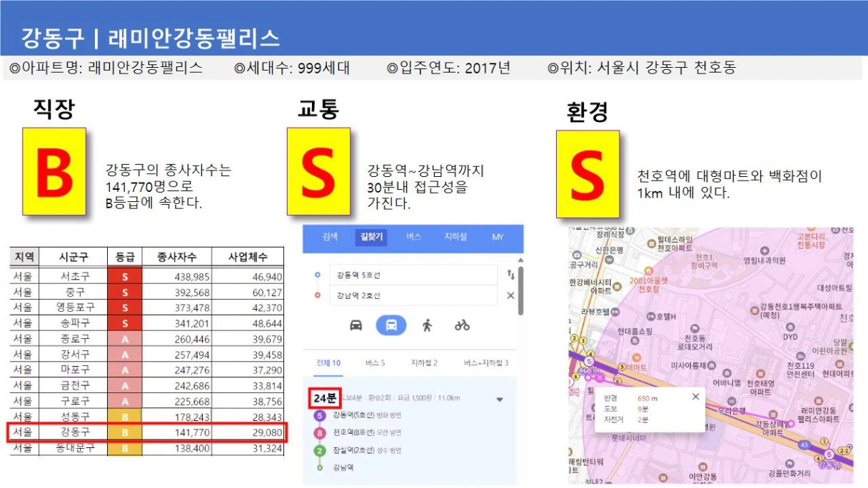
Task: Select the 송파구 cell in table
Action: 73,323
